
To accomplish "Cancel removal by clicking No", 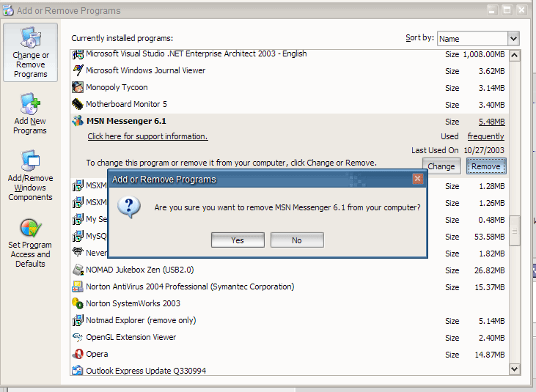I will [296, 240].
